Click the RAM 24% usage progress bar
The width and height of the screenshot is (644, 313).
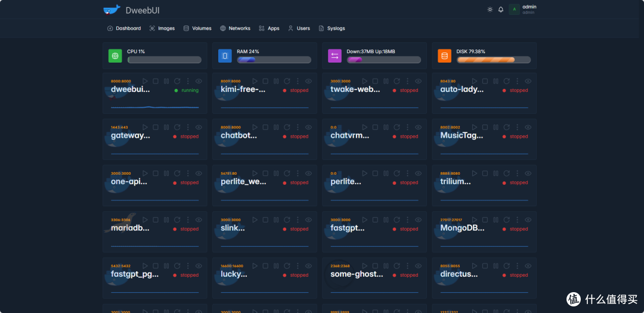[274, 60]
